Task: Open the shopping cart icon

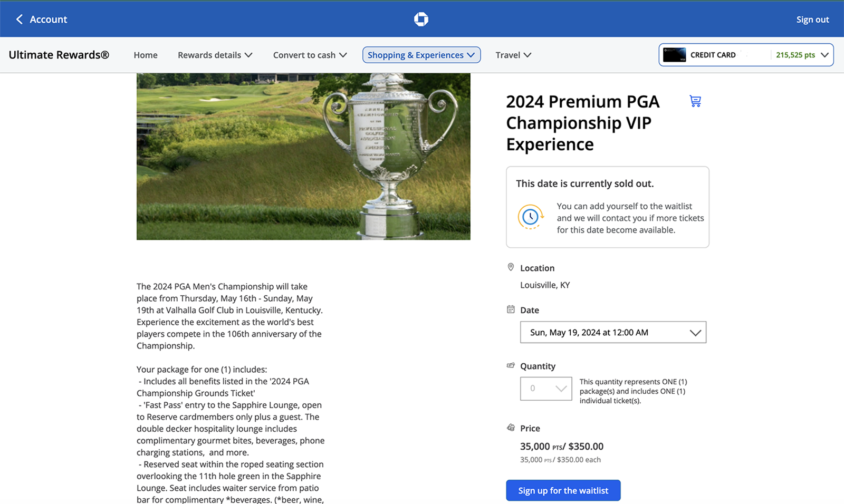Action: (x=695, y=101)
